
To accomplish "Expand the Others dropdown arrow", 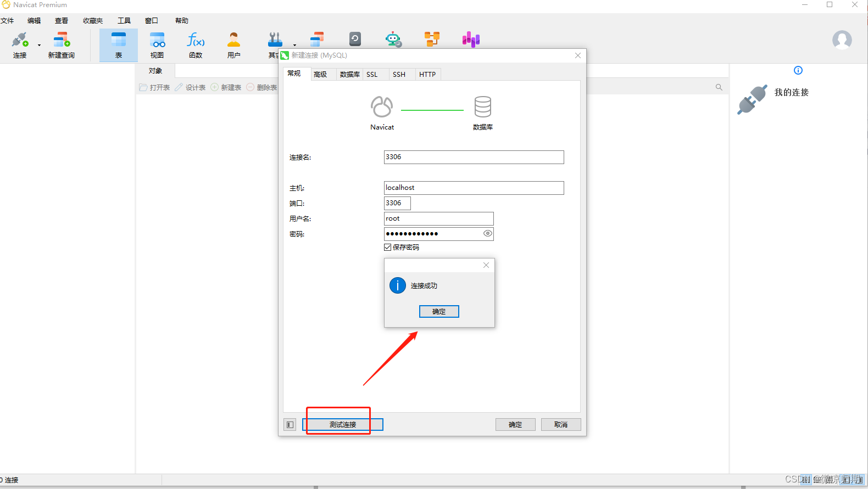I will coord(294,45).
